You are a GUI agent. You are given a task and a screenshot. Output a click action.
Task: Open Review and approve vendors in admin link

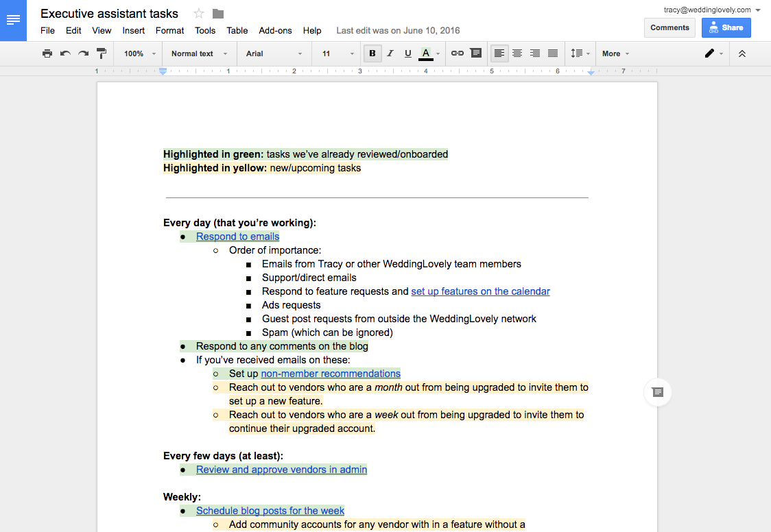tap(281, 470)
